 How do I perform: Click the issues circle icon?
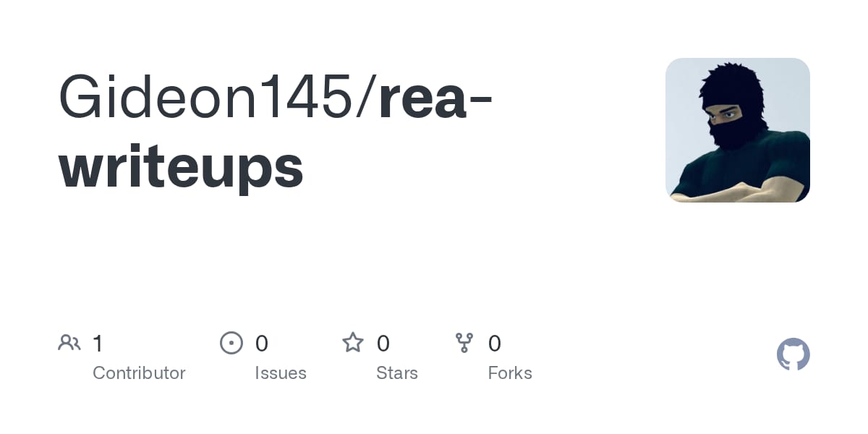point(231,343)
